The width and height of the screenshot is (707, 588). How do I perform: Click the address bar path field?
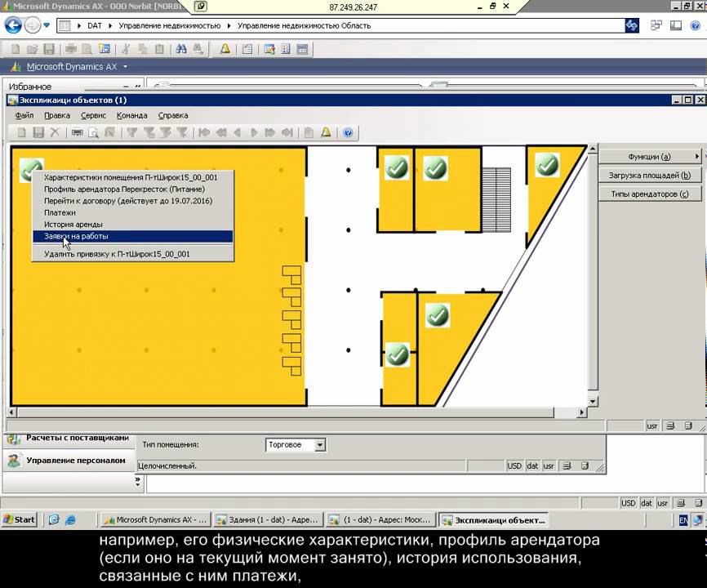click(340, 25)
